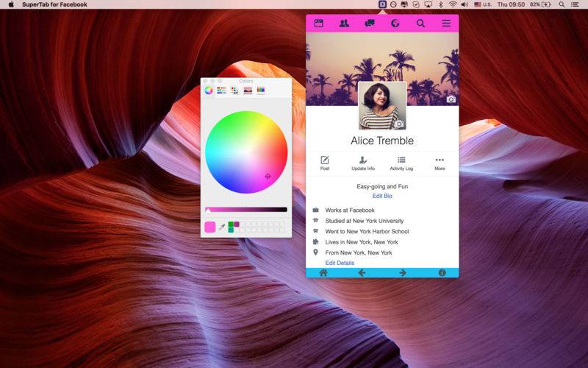588x368 pixels.
Task: Click the brightness slider in Colors panel
Action: click(246, 210)
